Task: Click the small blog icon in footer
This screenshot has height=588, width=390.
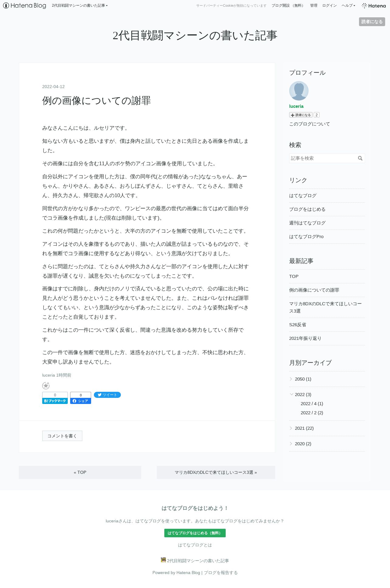Action: [163, 560]
